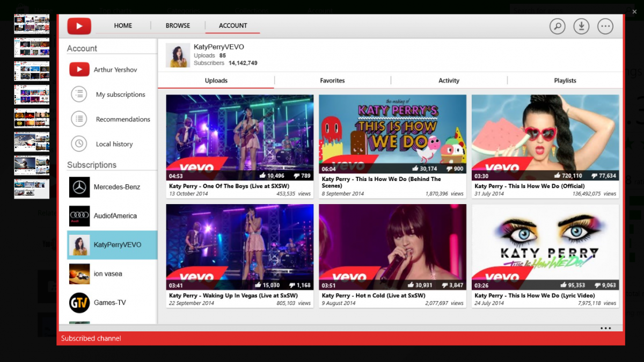The width and height of the screenshot is (644, 362).
Task: Open Local history clock icon
Action: tap(79, 144)
